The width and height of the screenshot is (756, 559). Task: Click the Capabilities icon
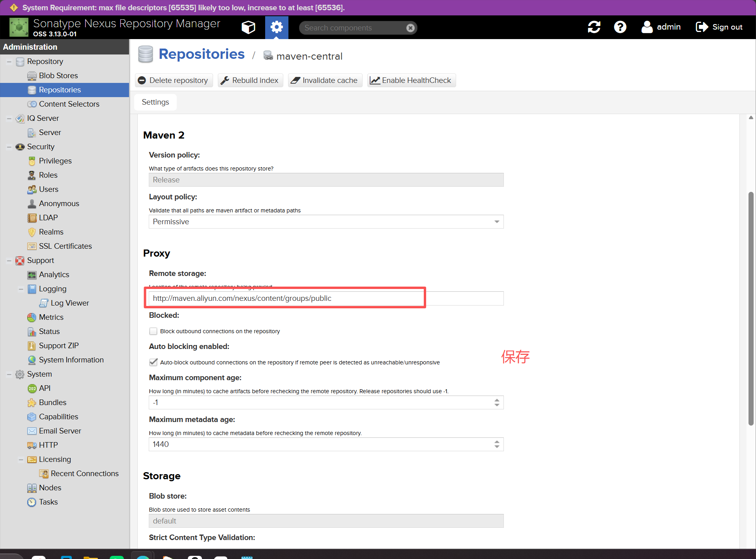click(32, 417)
